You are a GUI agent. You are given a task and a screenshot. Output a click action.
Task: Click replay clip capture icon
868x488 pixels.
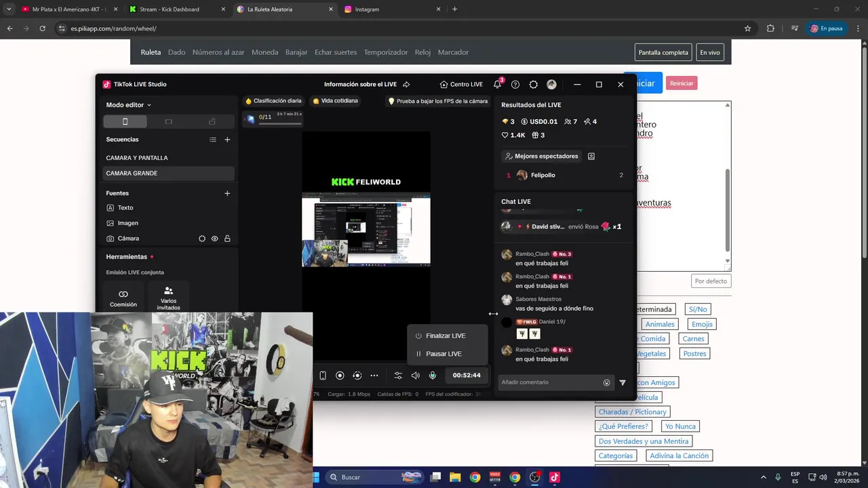[x=357, y=375]
